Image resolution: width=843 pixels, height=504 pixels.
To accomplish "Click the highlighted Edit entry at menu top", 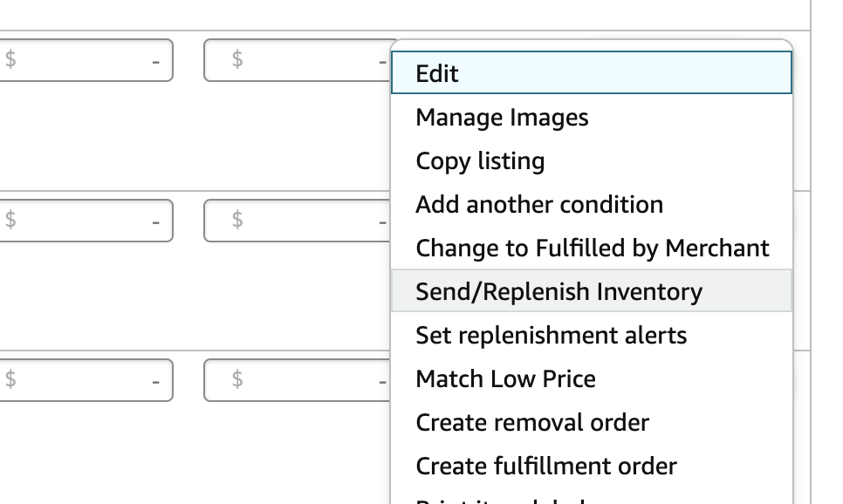I will [436, 72].
